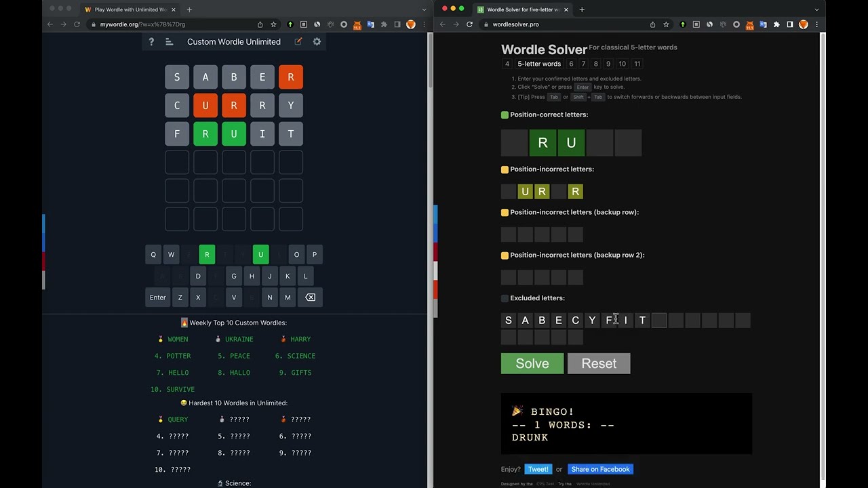868x488 pixels.
Task: Click the translate extension icon in right browser
Action: pyautogui.click(x=763, y=24)
